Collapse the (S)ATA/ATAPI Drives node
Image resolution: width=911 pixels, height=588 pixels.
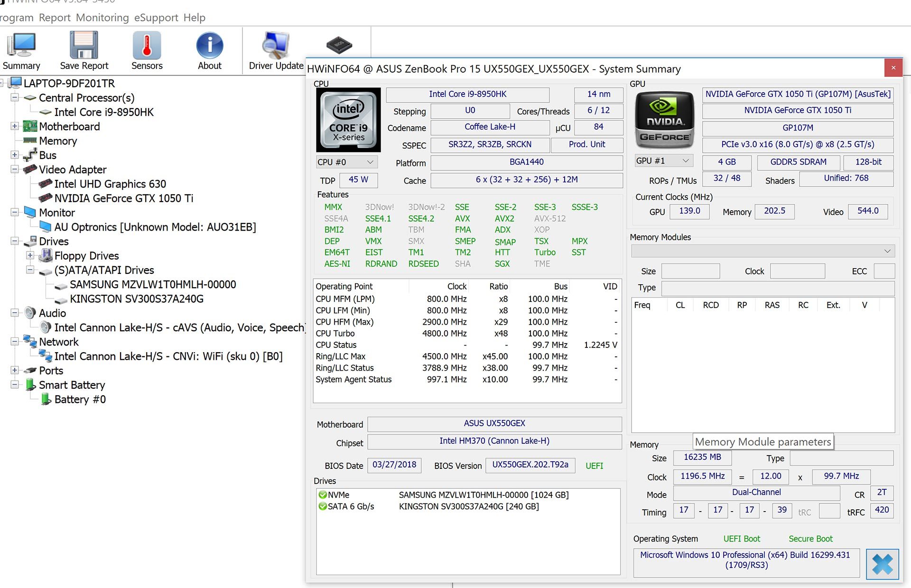pyautogui.click(x=30, y=270)
